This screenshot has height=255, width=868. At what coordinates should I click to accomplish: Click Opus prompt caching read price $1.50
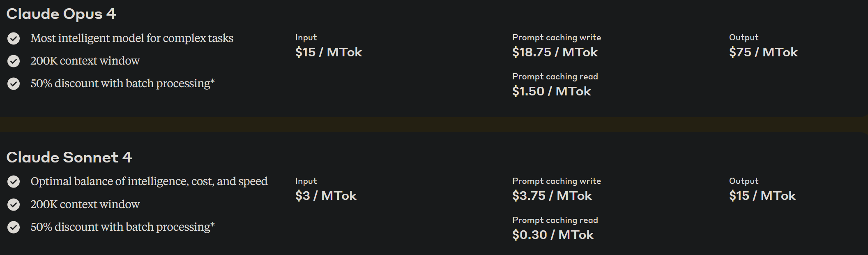pos(551,91)
